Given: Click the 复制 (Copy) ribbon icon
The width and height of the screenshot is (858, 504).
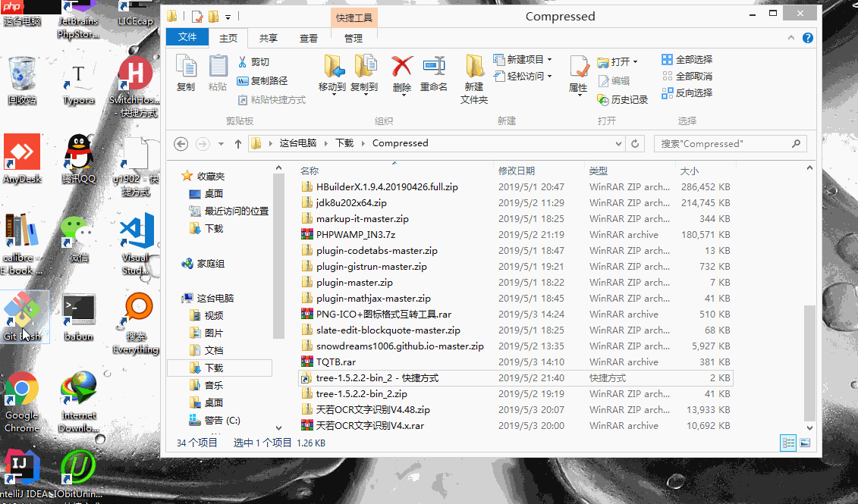Looking at the screenshot, I should click(185, 74).
